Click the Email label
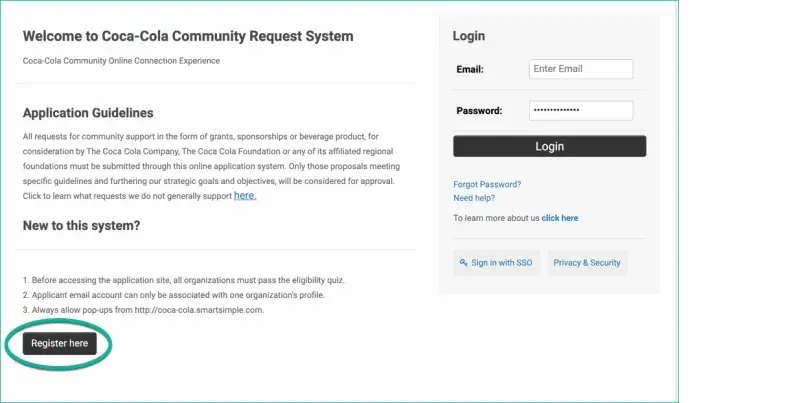 coord(470,70)
